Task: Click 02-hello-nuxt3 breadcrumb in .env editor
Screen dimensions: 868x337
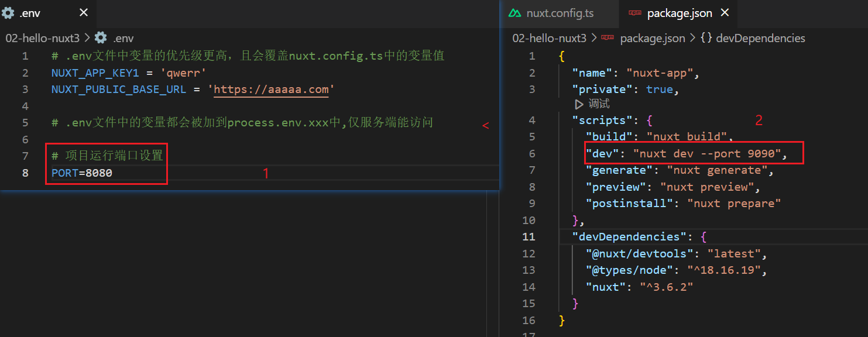Action: tap(43, 38)
